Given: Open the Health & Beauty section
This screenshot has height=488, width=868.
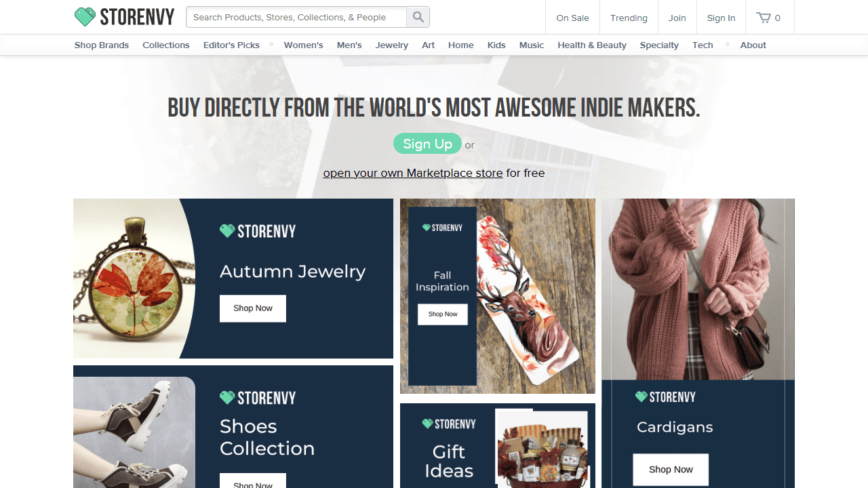Looking at the screenshot, I should [591, 45].
